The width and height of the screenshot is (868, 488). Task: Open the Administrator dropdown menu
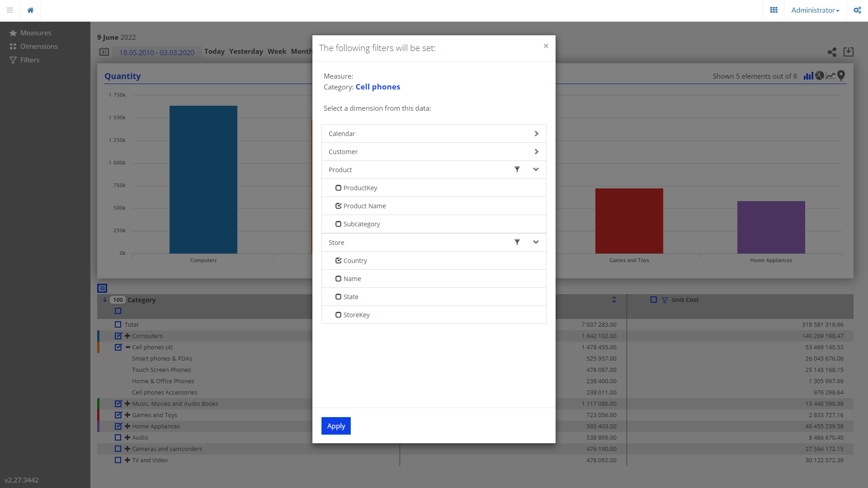pos(815,10)
